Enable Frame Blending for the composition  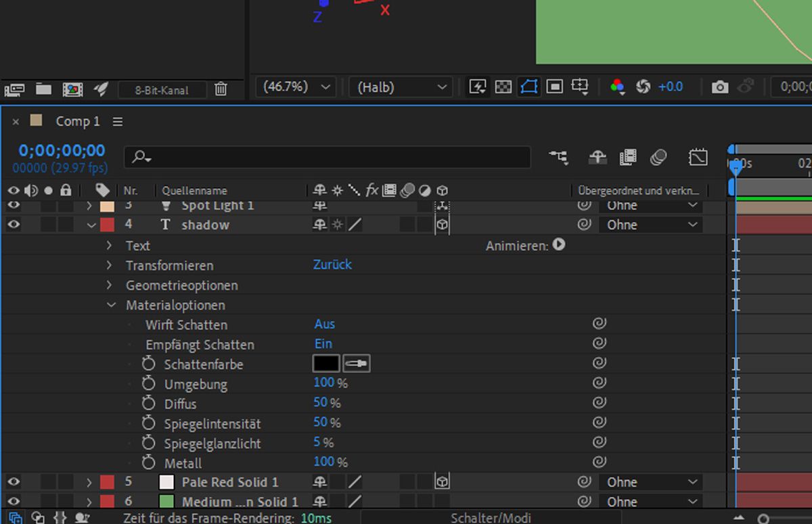[628, 157]
